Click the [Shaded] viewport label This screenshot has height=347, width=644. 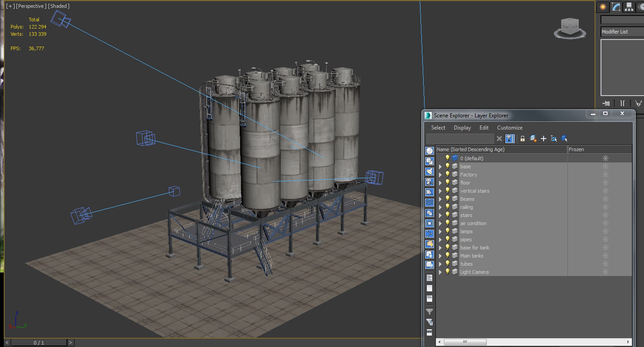tap(58, 6)
